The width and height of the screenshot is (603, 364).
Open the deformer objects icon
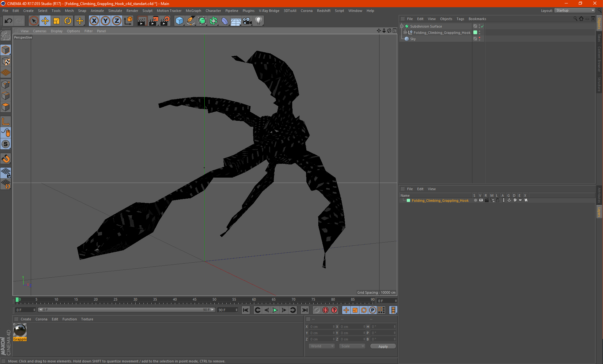225,21
